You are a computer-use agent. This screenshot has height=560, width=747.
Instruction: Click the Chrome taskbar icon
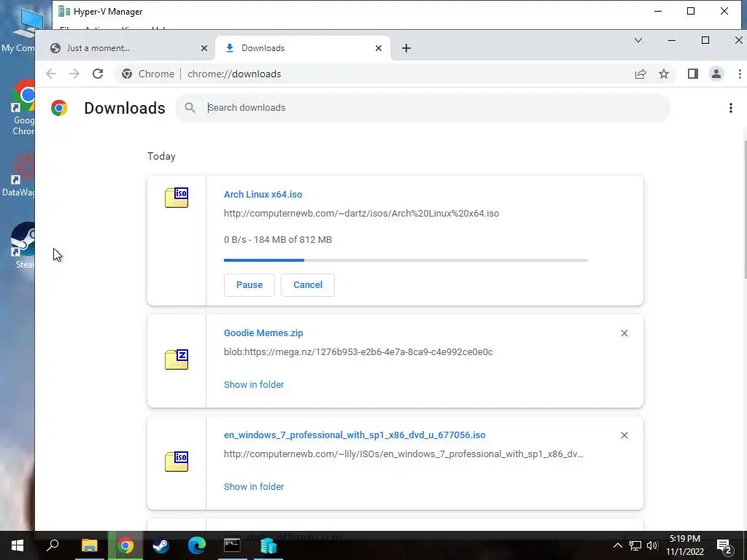[125, 545]
